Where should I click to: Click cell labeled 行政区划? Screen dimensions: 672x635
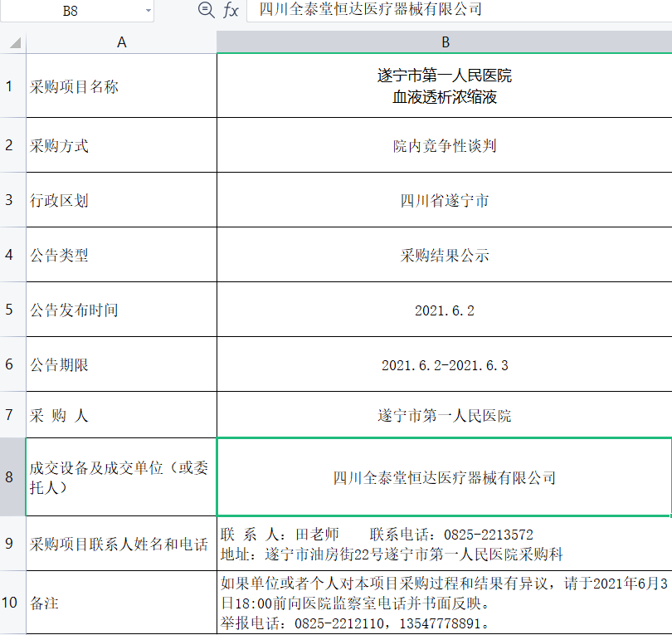click(122, 200)
